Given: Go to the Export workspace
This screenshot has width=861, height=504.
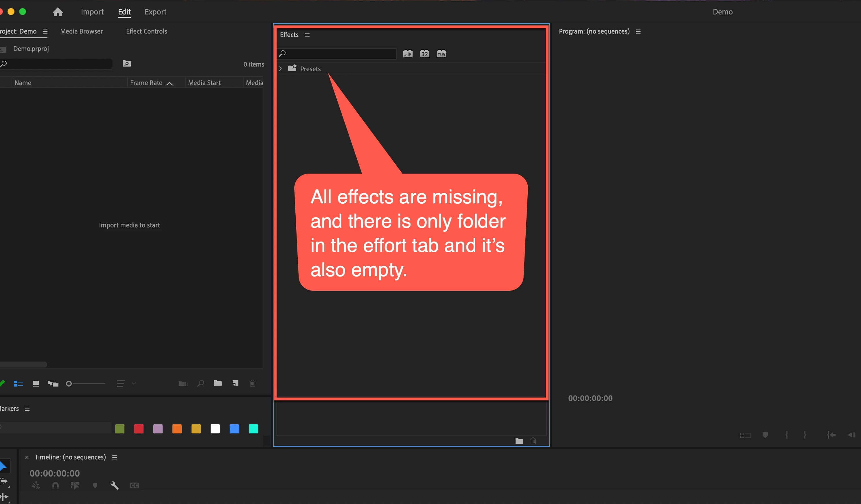Looking at the screenshot, I should [155, 12].
